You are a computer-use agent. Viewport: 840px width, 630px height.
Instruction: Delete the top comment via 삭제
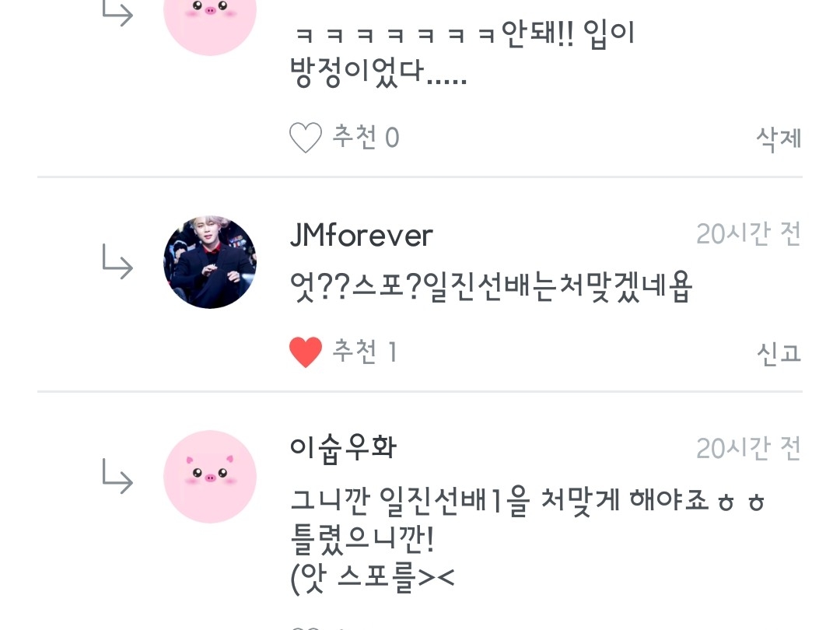(x=779, y=138)
